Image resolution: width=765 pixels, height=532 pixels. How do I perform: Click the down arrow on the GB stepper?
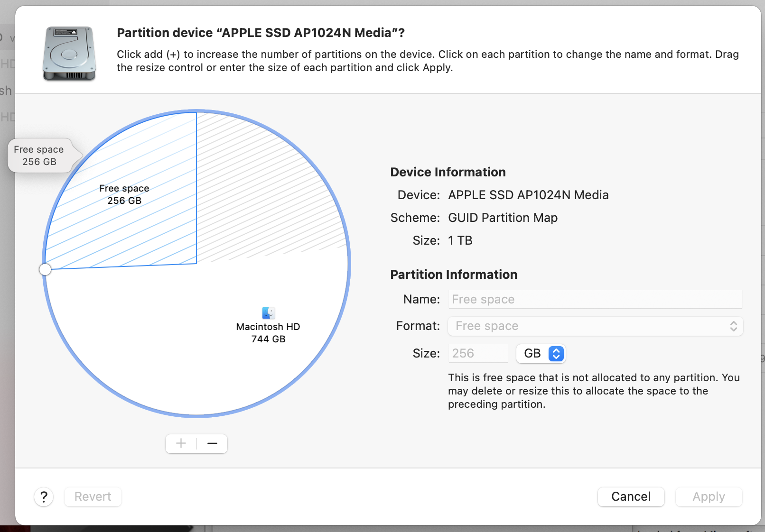[555, 357]
